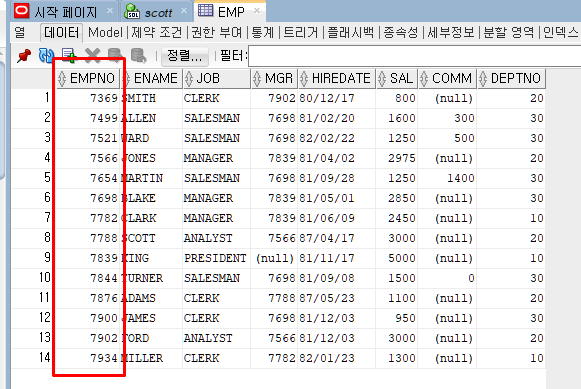Sort by the SAL column header
This screenshot has width=581, height=389.
(x=397, y=79)
